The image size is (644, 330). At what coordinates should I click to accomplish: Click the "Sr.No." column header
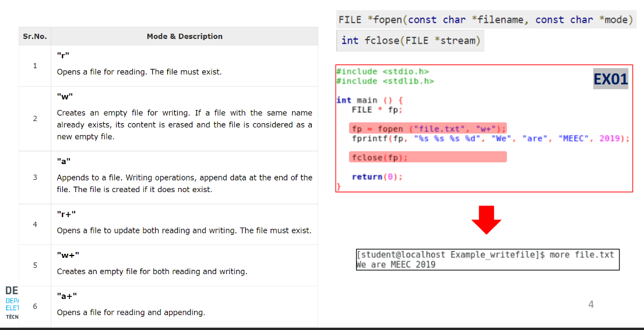click(35, 36)
